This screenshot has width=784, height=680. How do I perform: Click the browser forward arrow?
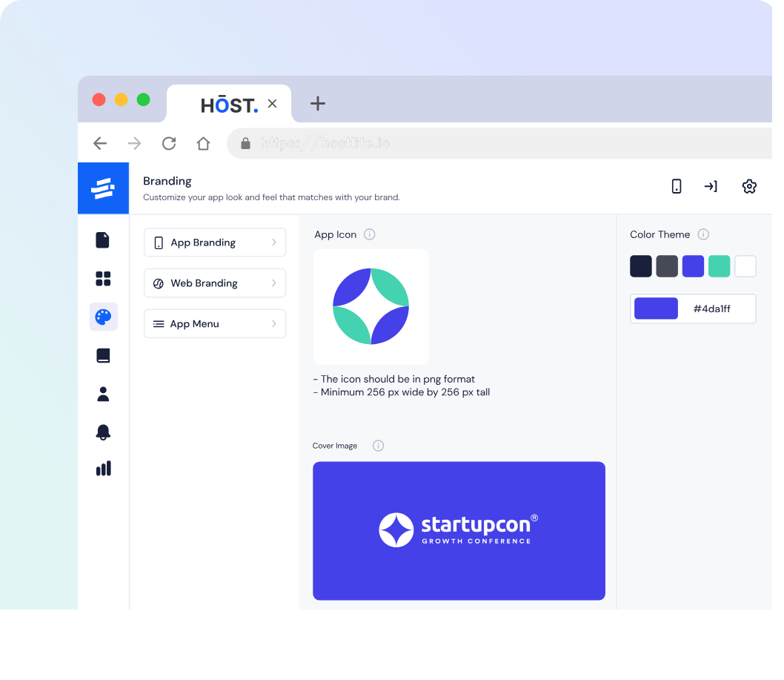[x=135, y=144]
